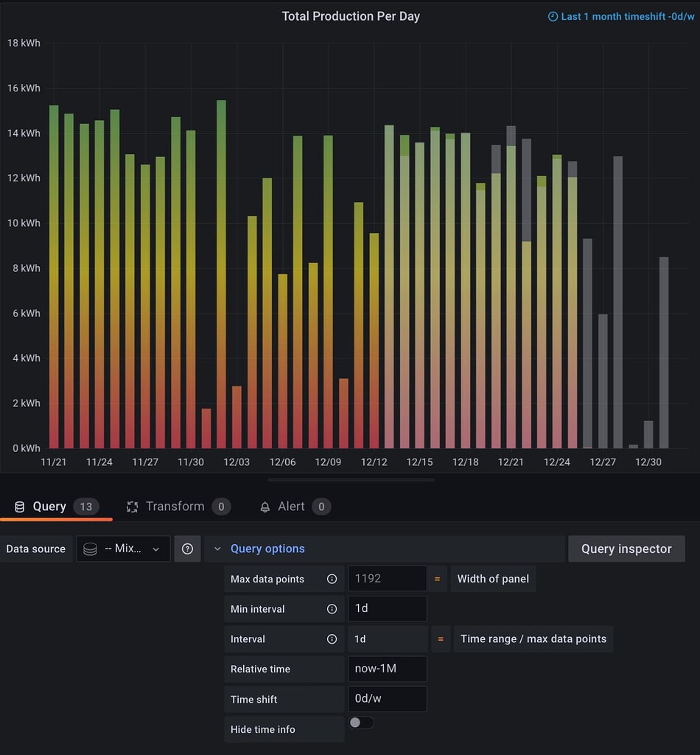Image resolution: width=700 pixels, height=755 pixels.
Task: Open the Query inspector
Action: pos(626,549)
